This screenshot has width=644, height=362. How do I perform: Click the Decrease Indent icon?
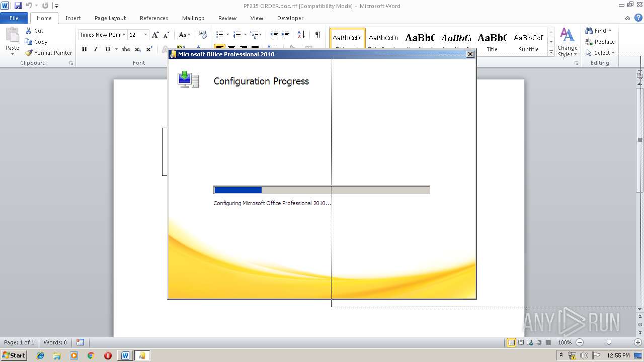pyautogui.click(x=274, y=35)
